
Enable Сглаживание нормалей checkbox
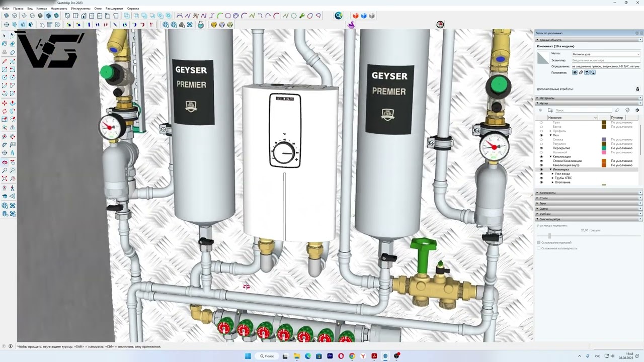coord(539,242)
